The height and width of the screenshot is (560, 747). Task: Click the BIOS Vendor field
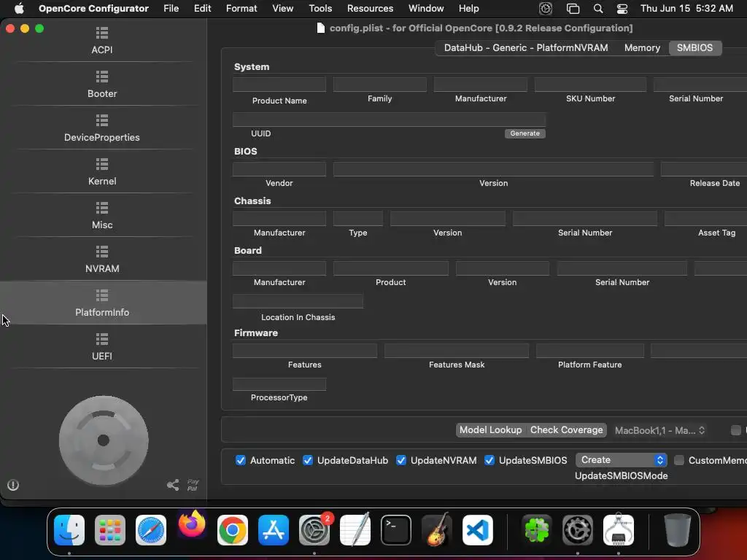[x=279, y=169]
